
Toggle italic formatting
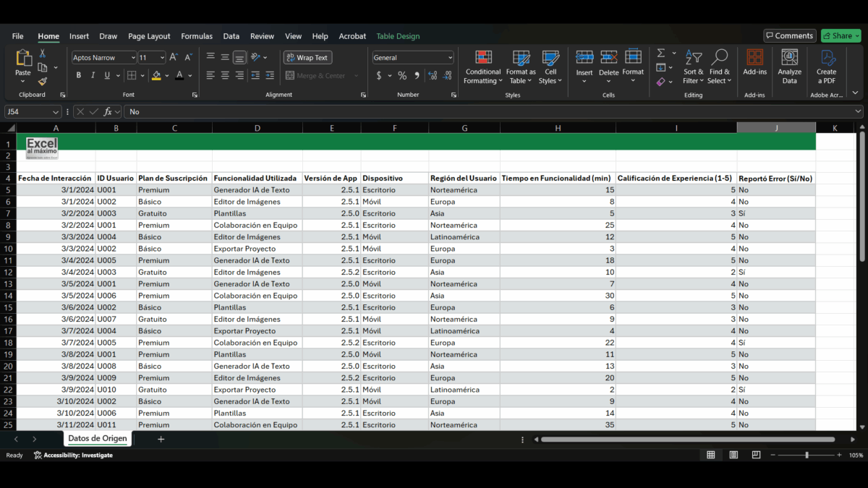click(93, 74)
